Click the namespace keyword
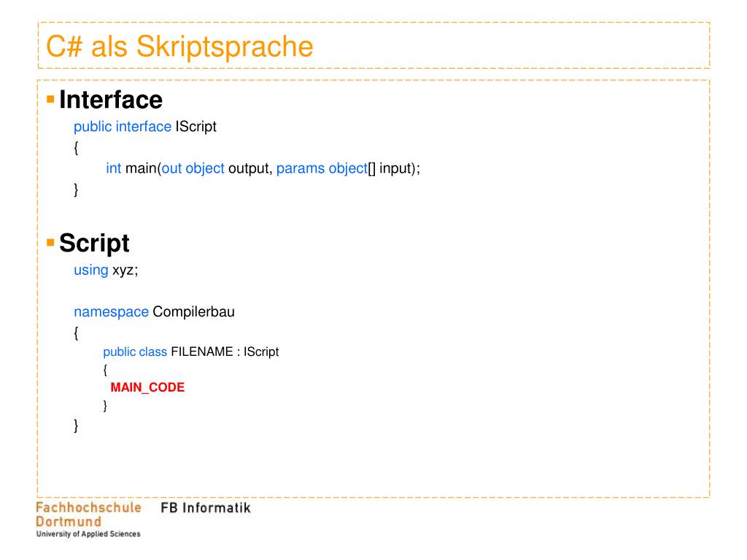The height and width of the screenshot is (560, 747). [x=111, y=312]
